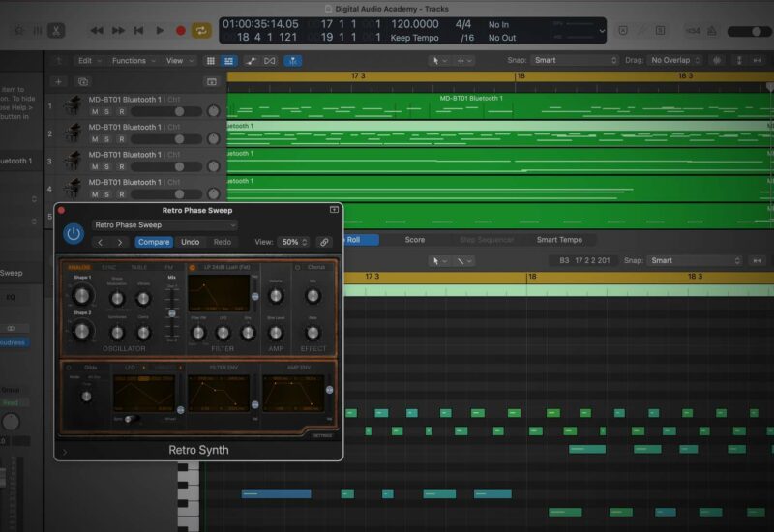Open the Tracks area Functions menu
This screenshot has width=774, height=532.
[134, 60]
